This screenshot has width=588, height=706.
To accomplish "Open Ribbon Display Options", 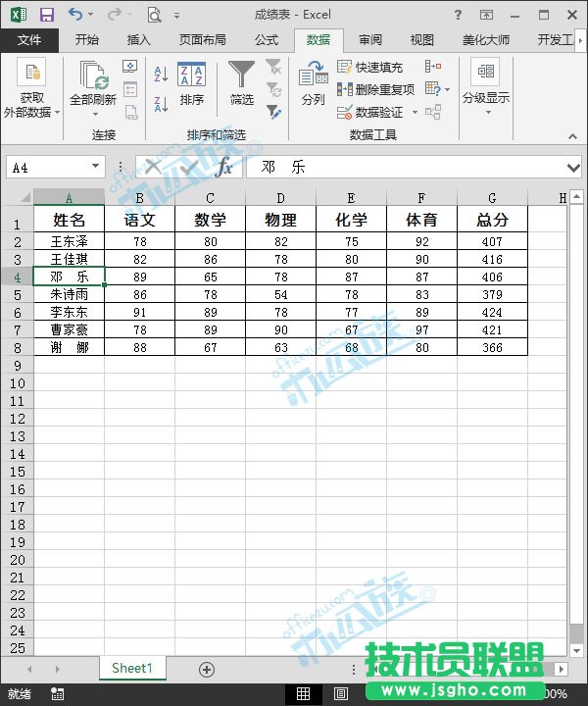I will pos(486,15).
